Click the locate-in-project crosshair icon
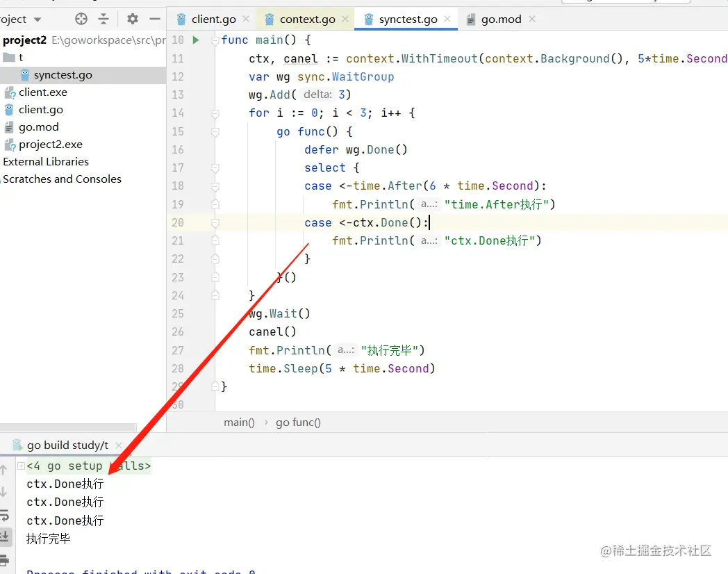Viewport: 728px width, 574px height. tap(81, 19)
